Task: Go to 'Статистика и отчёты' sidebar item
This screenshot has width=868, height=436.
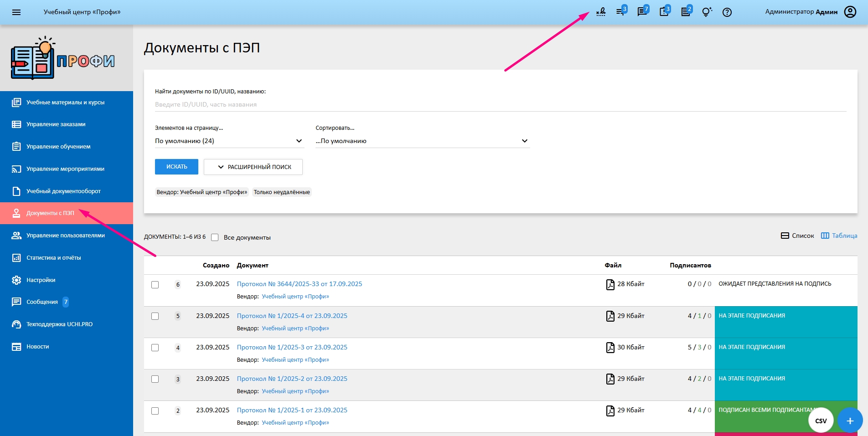Action: 54,258
